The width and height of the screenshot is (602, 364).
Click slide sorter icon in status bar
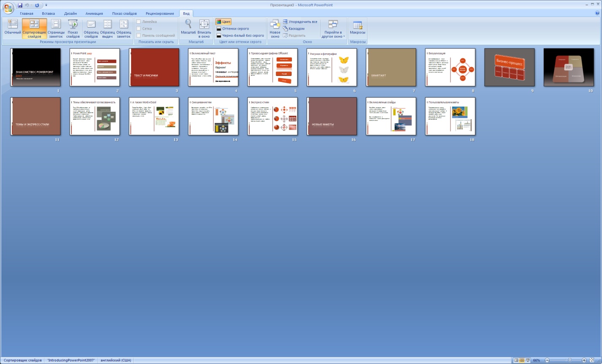tap(522, 360)
